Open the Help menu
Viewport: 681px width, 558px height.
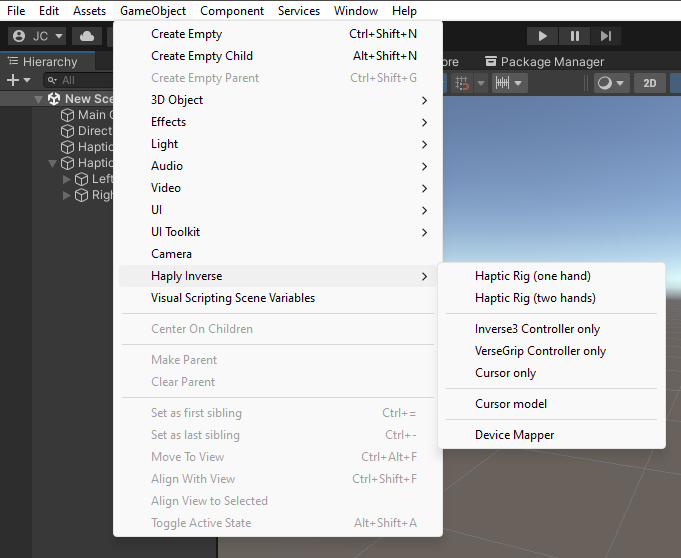404,11
